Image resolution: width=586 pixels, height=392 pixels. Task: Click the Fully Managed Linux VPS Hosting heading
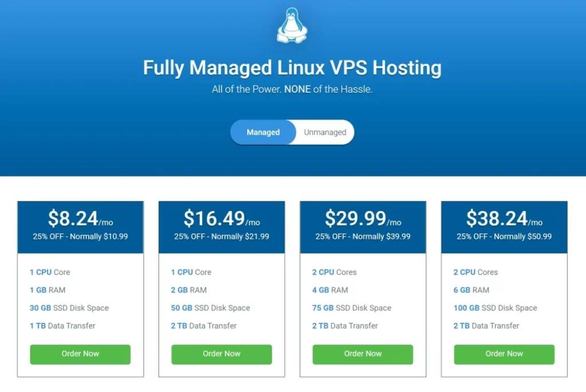point(292,68)
